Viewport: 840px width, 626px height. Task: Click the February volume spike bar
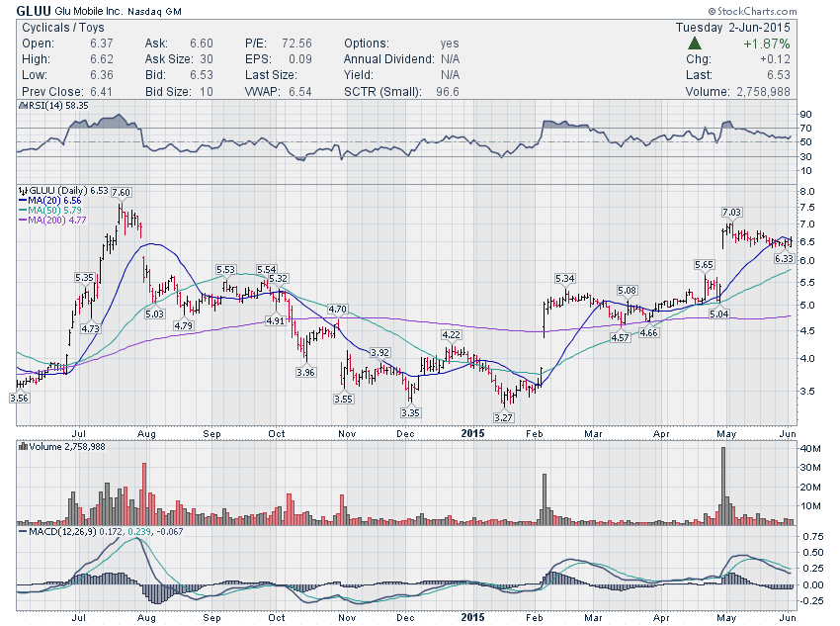pyautogui.click(x=545, y=499)
